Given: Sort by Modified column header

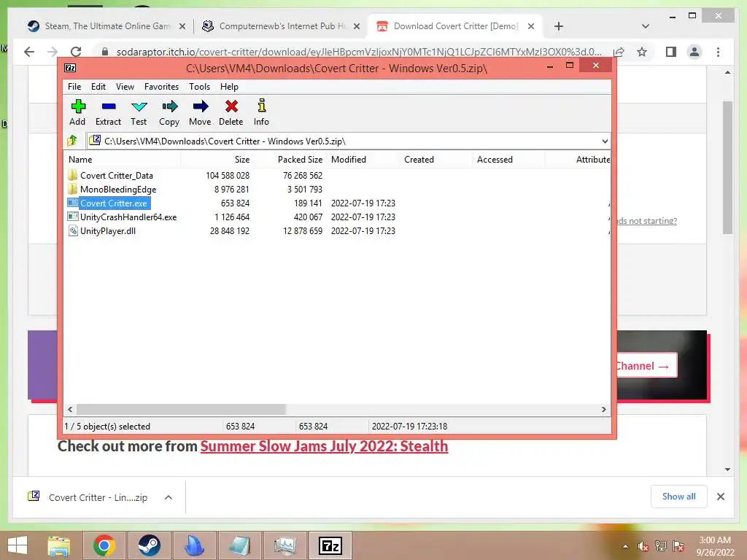Looking at the screenshot, I should pyautogui.click(x=363, y=160).
